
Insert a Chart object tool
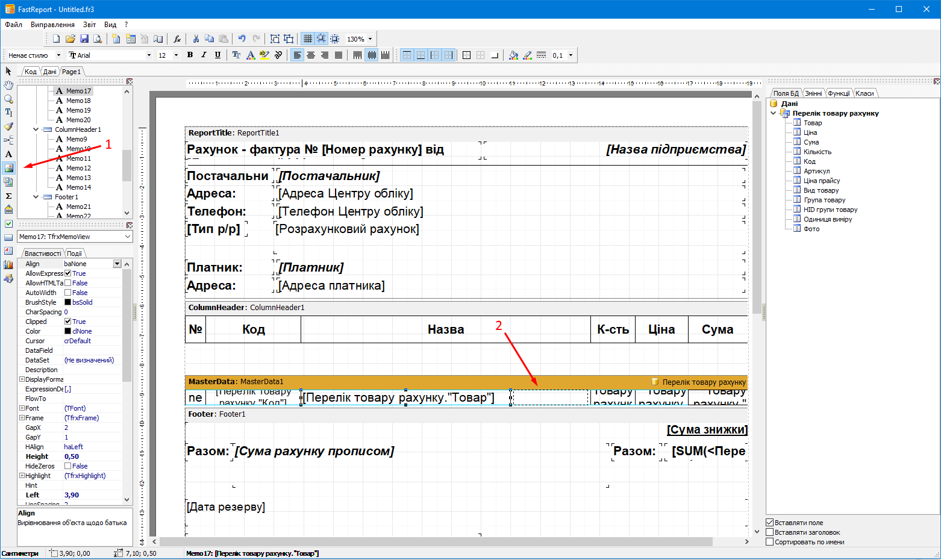coord(8,264)
